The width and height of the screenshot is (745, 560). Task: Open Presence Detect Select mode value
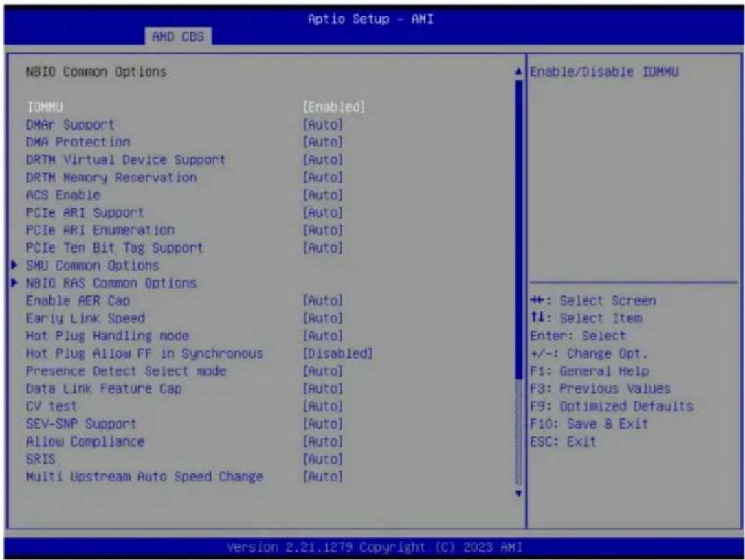[322, 370]
